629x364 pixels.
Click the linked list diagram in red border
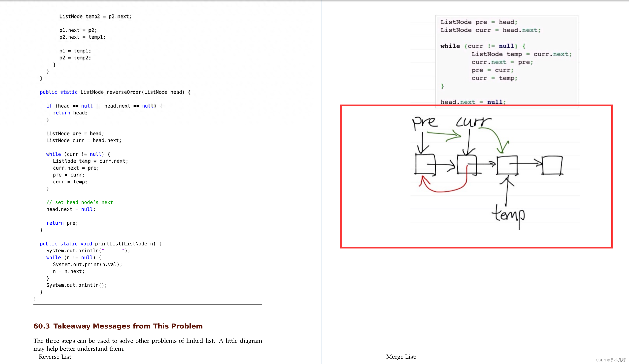[x=476, y=176]
